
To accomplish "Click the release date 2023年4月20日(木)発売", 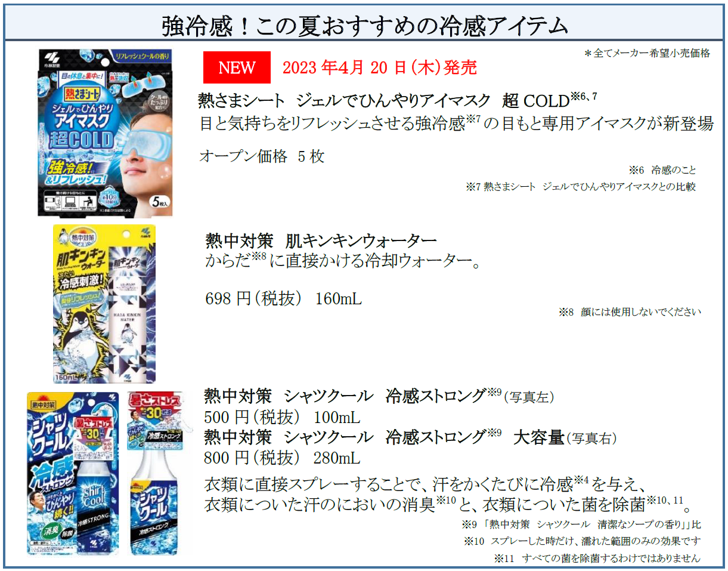I will coord(379,67).
